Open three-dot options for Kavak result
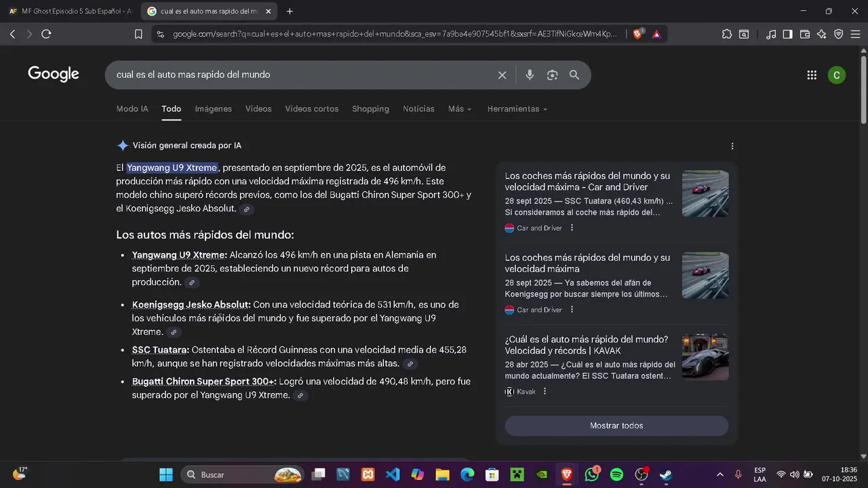The height and width of the screenshot is (488, 868). (545, 391)
